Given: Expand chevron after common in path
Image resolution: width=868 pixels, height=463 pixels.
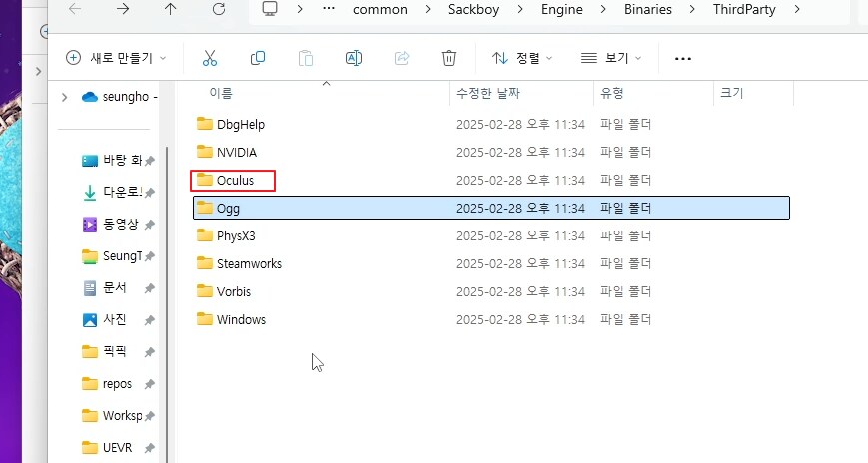Looking at the screenshot, I should (x=428, y=9).
